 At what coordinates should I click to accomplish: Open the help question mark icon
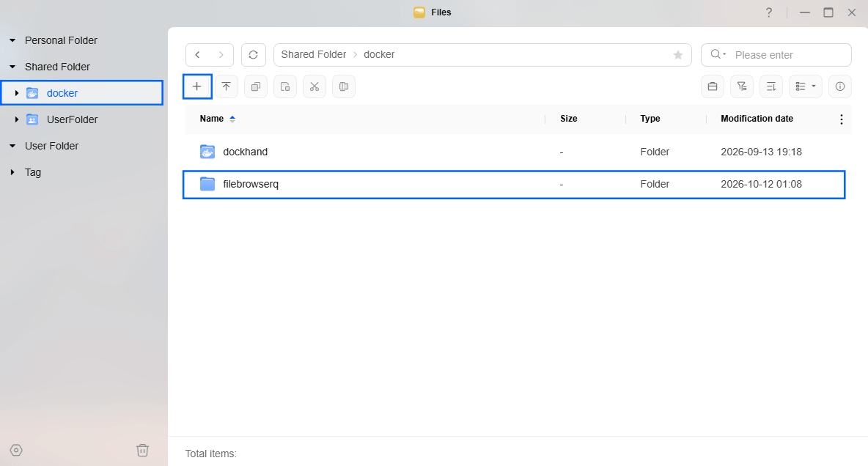769,12
